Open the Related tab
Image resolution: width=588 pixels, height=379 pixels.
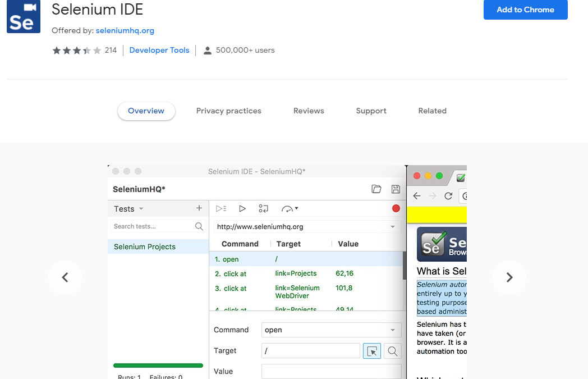(433, 111)
